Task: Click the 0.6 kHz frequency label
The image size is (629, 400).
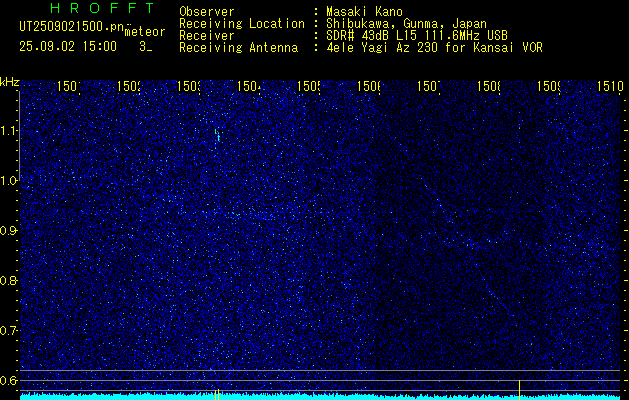Action: pos(9,380)
